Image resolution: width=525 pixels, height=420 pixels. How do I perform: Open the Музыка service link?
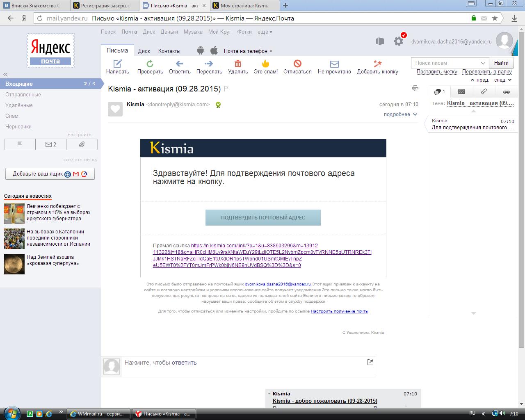click(x=193, y=32)
